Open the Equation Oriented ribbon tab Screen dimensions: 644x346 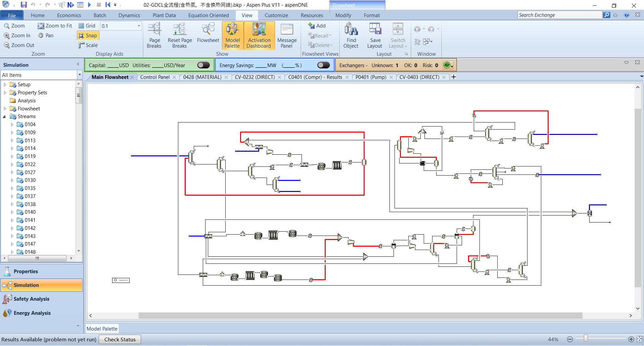(209, 15)
